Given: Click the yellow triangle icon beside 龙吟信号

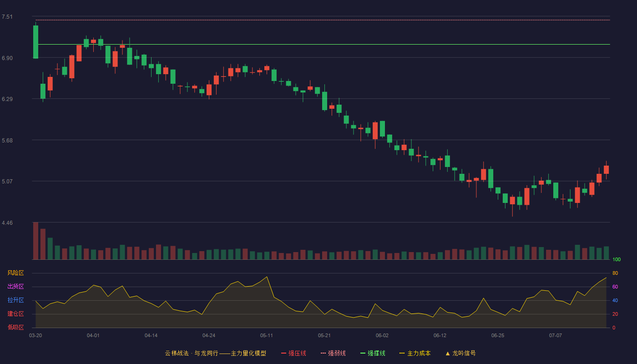Looking at the screenshot, I should [x=447, y=353].
